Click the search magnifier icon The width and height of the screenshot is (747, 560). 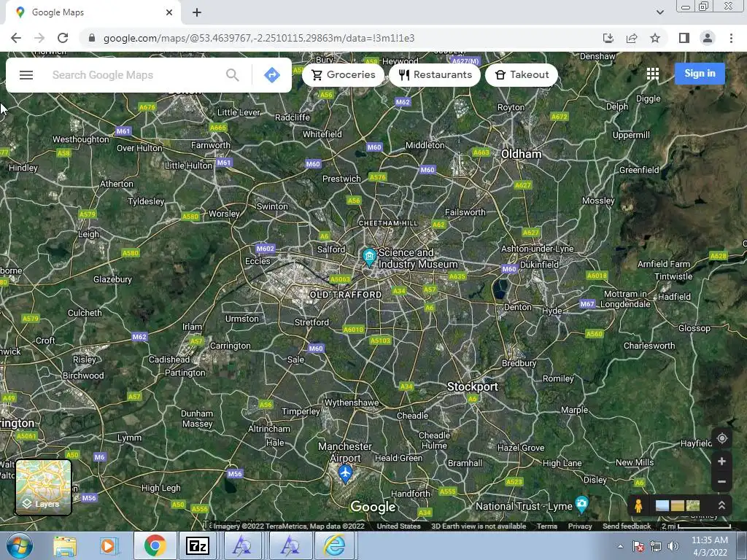click(233, 75)
